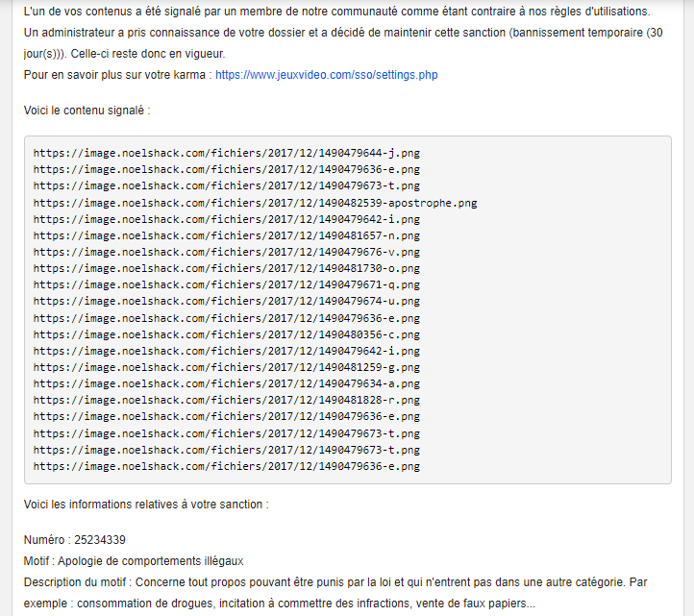694x616 pixels.
Task: Click the URL ending 1490479644-j.png
Action: click(x=227, y=153)
